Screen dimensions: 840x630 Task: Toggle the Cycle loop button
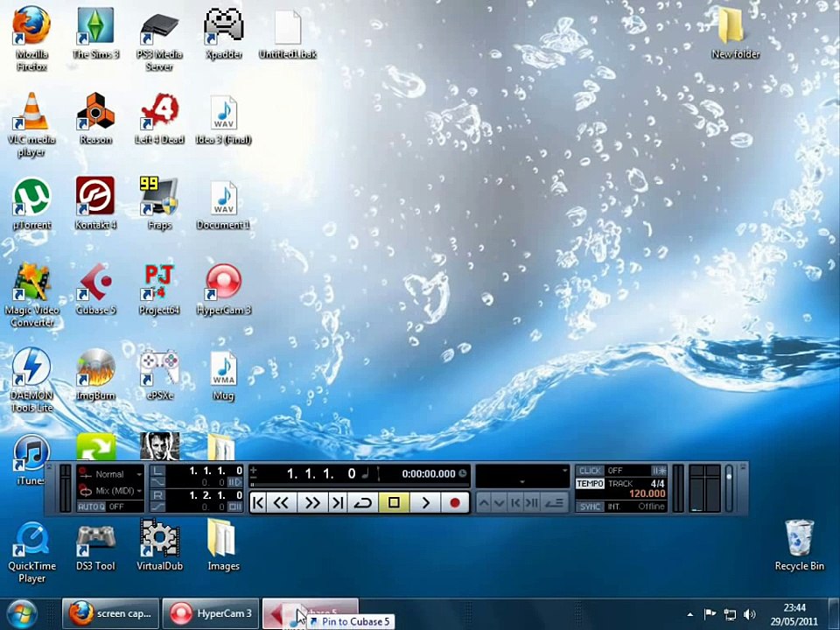coord(363,503)
